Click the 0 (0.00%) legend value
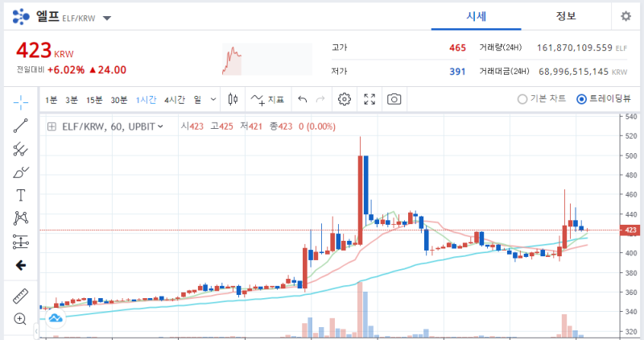Screen dimensions: 644x340 tap(316, 126)
